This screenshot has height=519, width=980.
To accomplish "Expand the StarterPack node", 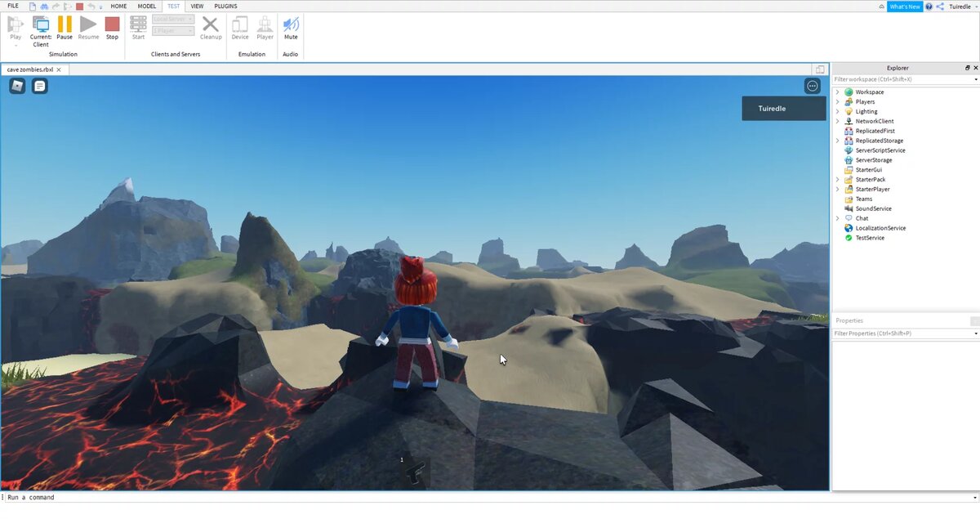I will tap(837, 180).
